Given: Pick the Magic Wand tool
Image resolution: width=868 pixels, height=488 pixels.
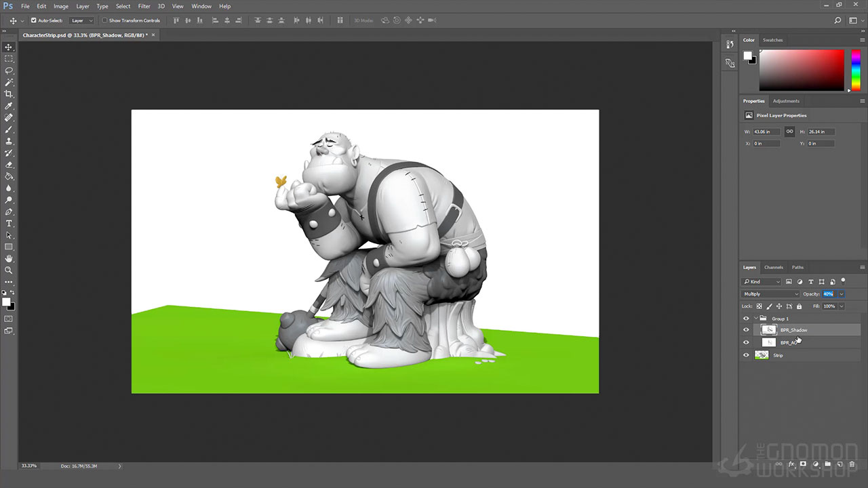Looking at the screenshot, I should pyautogui.click(x=9, y=82).
